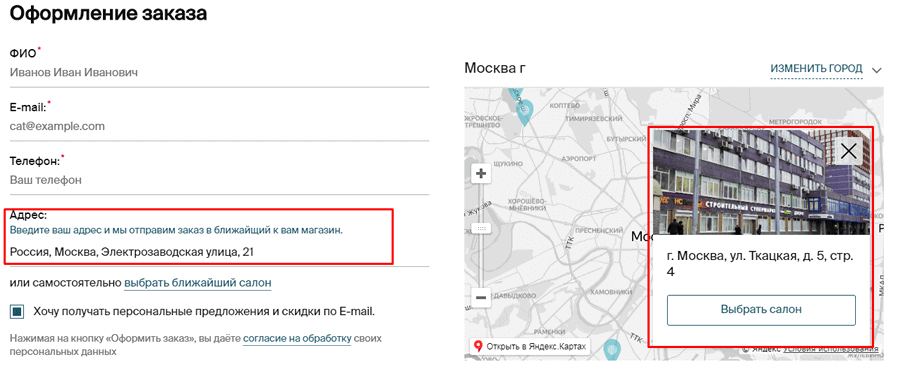Focus the ФИО input field
The height and width of the screenshot is (374, 900).
(x=219, y=73)
